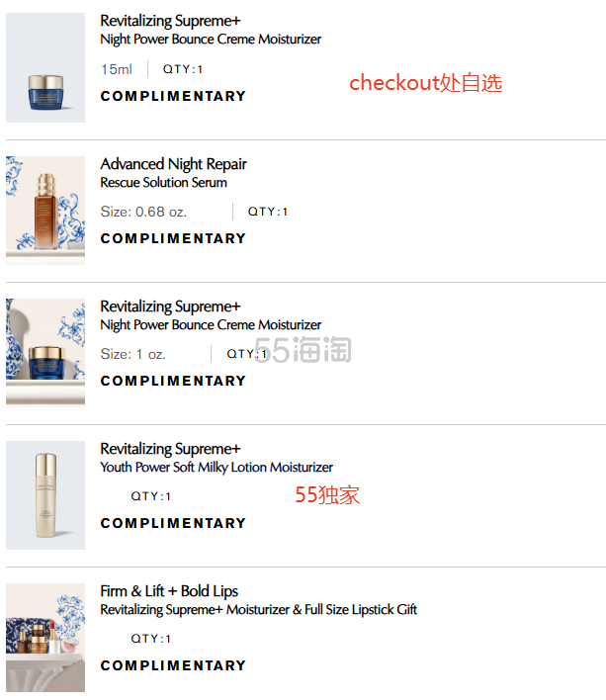Click COMPLIMENTARY under the serum item
The height and width of the screenshot is (700, 606).
pyautogui.click(x=173, y=238)
